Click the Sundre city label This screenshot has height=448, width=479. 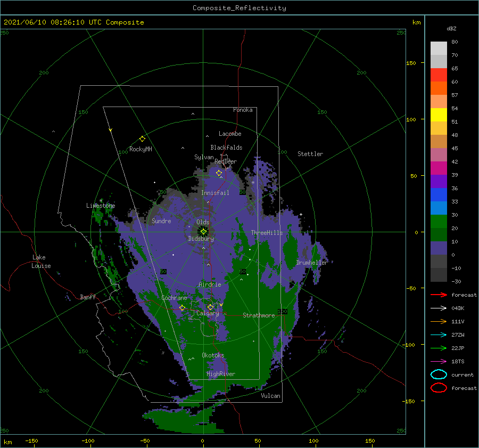pos(161,221)
